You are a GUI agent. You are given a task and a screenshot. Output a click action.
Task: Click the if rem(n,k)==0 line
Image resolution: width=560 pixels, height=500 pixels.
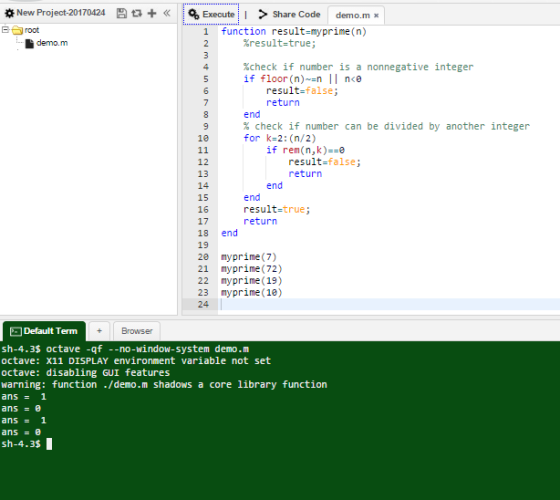coord(305,150)
